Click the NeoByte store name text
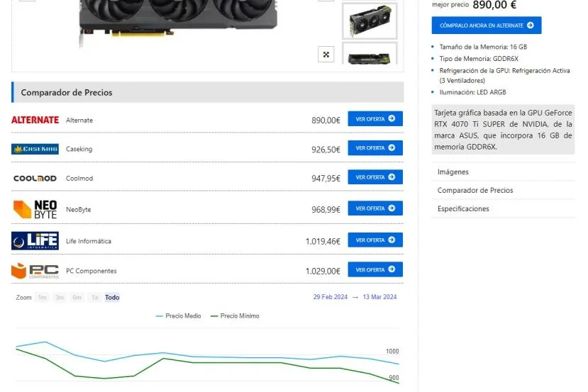This screenshot has width=588, height=392. tap(78, 210)
